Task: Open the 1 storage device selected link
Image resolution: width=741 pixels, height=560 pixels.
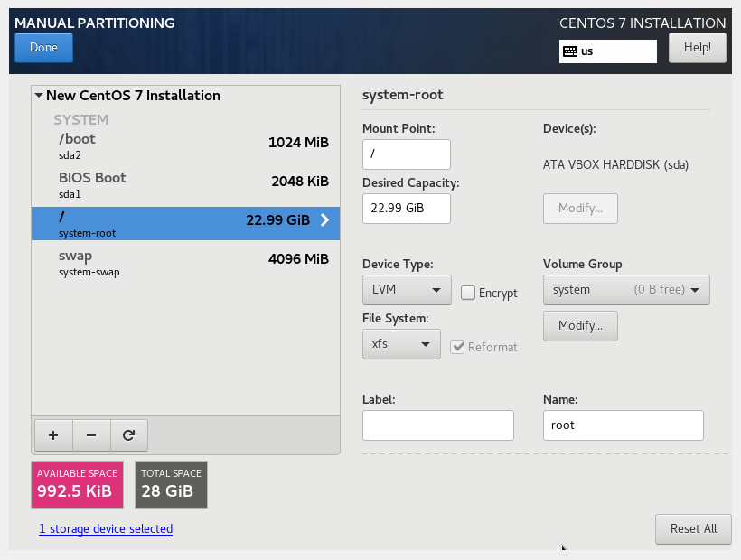Action: pos(106,528)
